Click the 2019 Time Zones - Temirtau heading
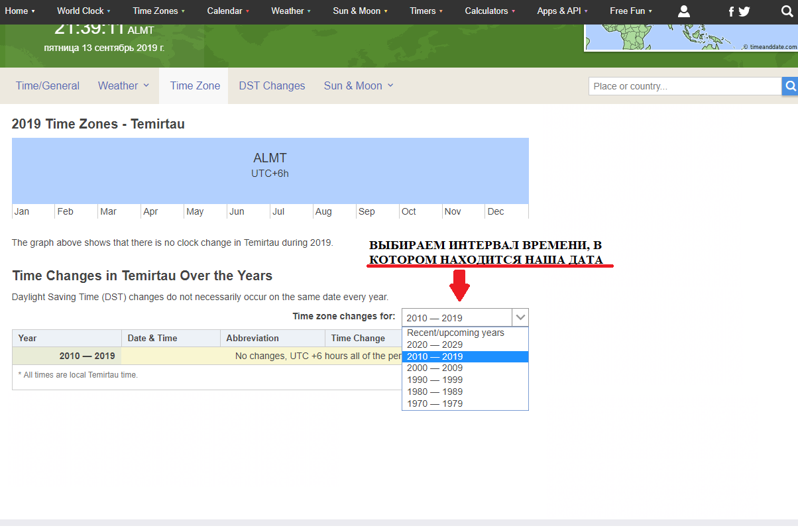 [x=98, y=124]
